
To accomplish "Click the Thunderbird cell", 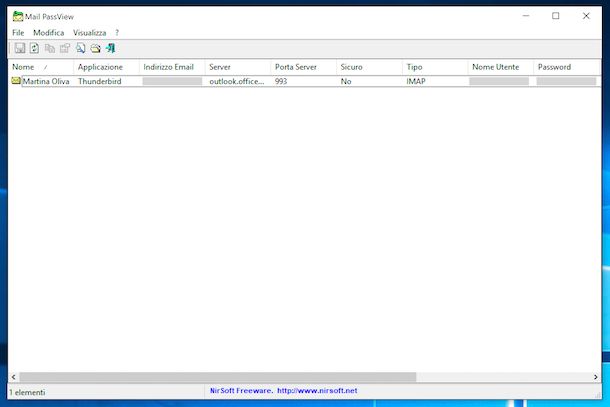I will coord(100,81).
